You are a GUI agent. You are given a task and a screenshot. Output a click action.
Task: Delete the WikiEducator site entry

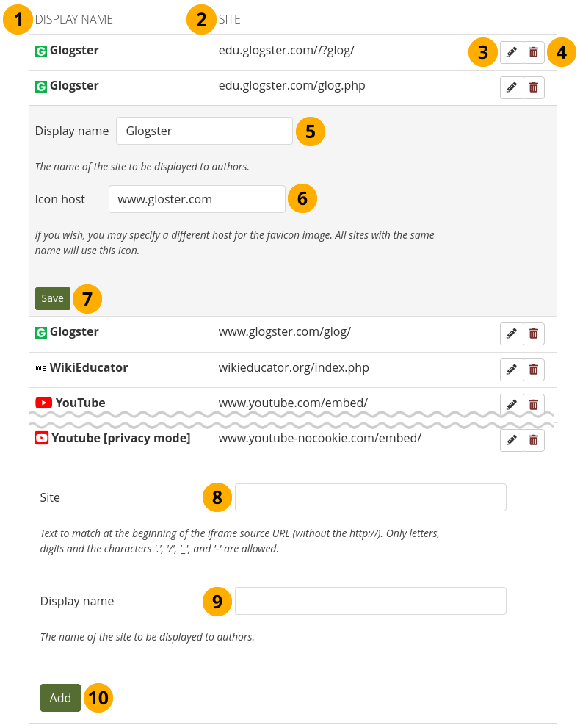[x=534, y=370]
